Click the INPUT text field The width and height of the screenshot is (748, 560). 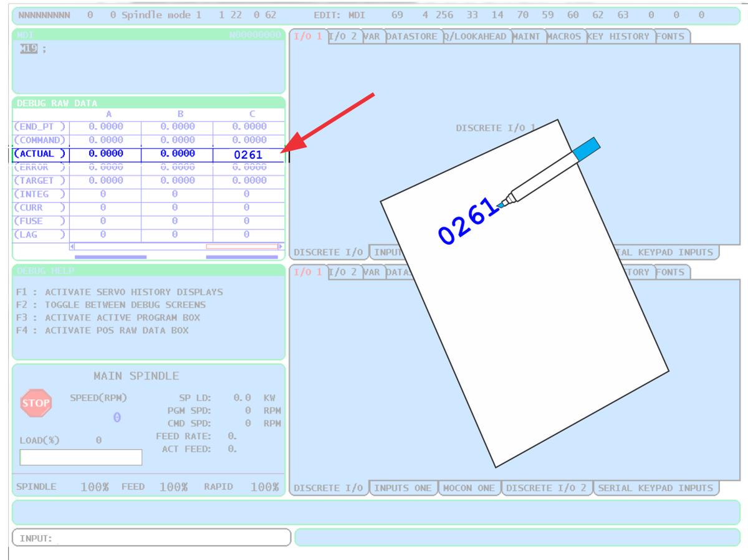coord(151,538)
